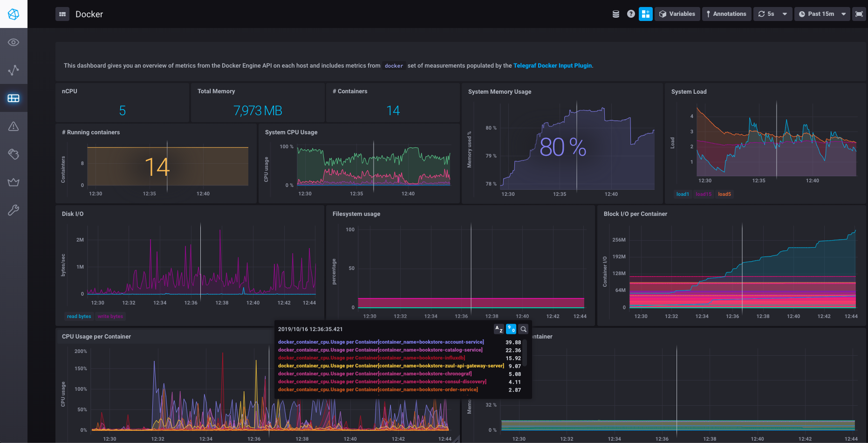This screenshot has width=868, height=443.
Task: Click System CPU Usage cell header
Action: (291, 132)
